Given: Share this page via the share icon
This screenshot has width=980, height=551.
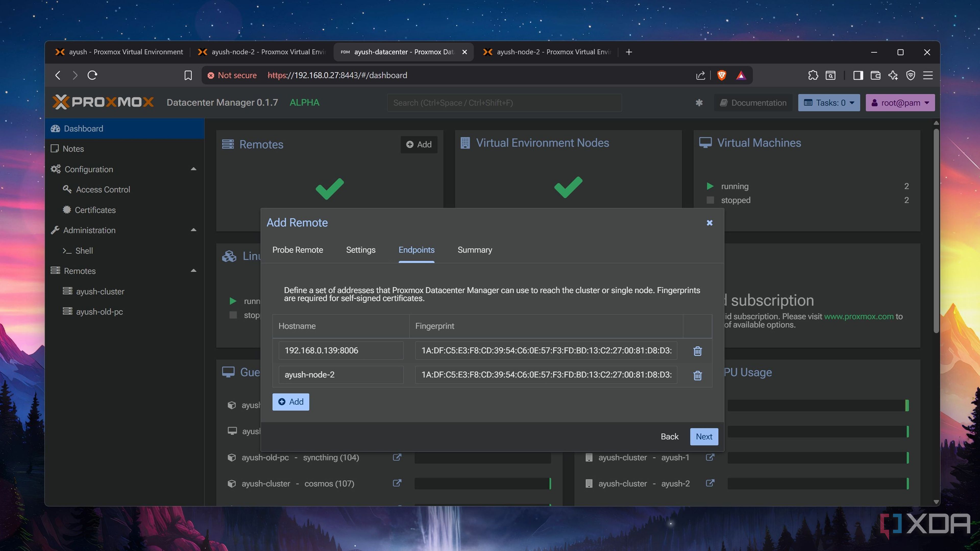Looking at the screenshot, I should [x=700, y=75].
